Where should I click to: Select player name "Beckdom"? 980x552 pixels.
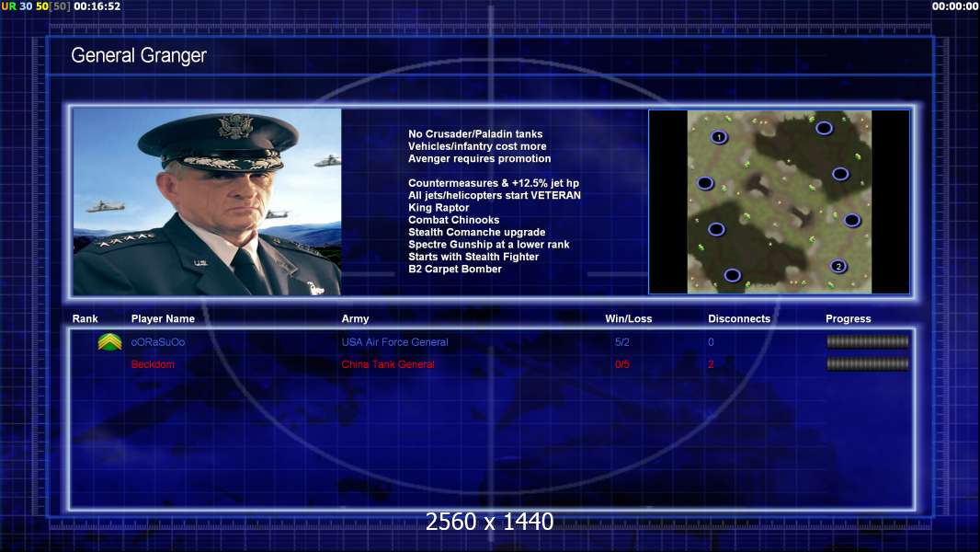click(x=153, y=364)
